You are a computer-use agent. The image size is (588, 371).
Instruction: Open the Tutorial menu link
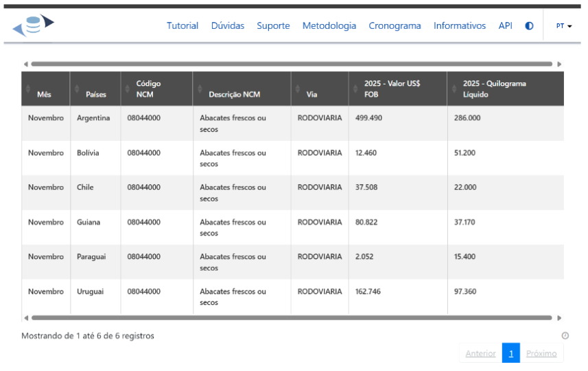(x=183, y=26)
